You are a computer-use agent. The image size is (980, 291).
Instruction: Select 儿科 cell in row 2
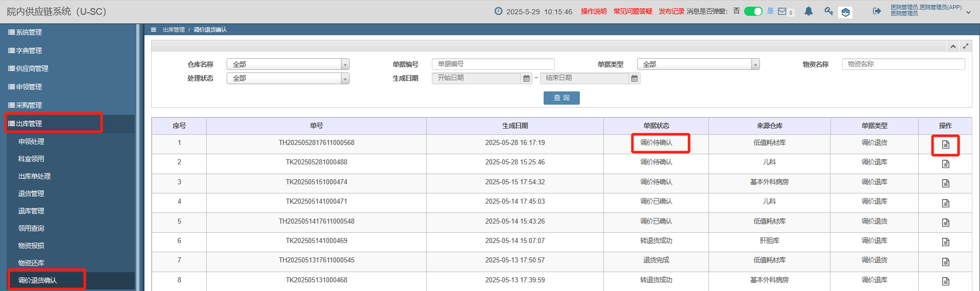coord(770,162)
